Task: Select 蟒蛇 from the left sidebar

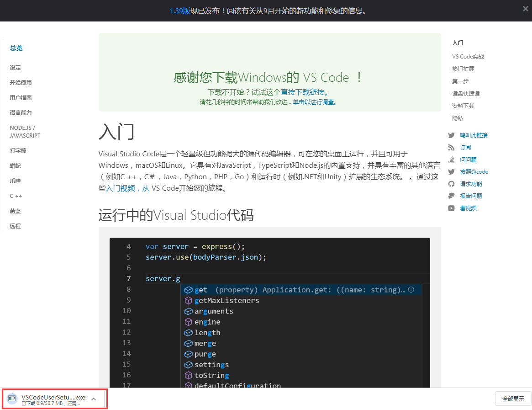Action: pyautogui.click(x=15, y=165)
